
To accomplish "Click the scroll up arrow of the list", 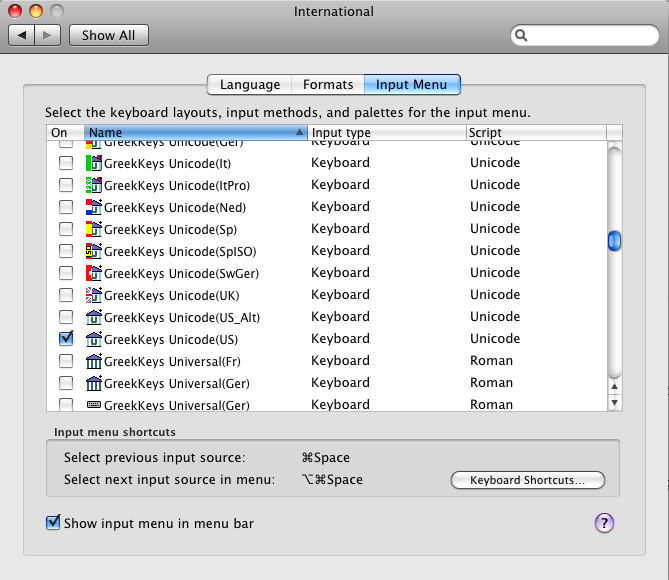I will coord(614,386).
